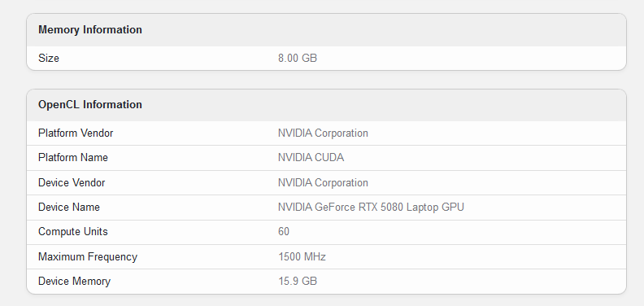The width and height of the screenshot is (644, 306).
Task: Click the Size label row
Action: pyautogui.click(x=326, y=59)
